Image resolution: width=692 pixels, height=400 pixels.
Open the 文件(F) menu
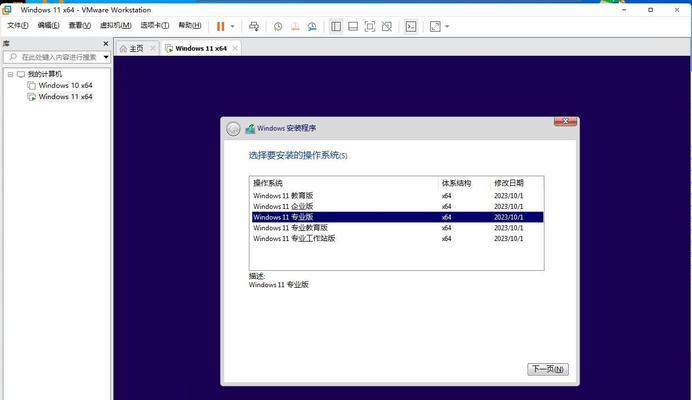pyautogui.click(x=18, y=26)
